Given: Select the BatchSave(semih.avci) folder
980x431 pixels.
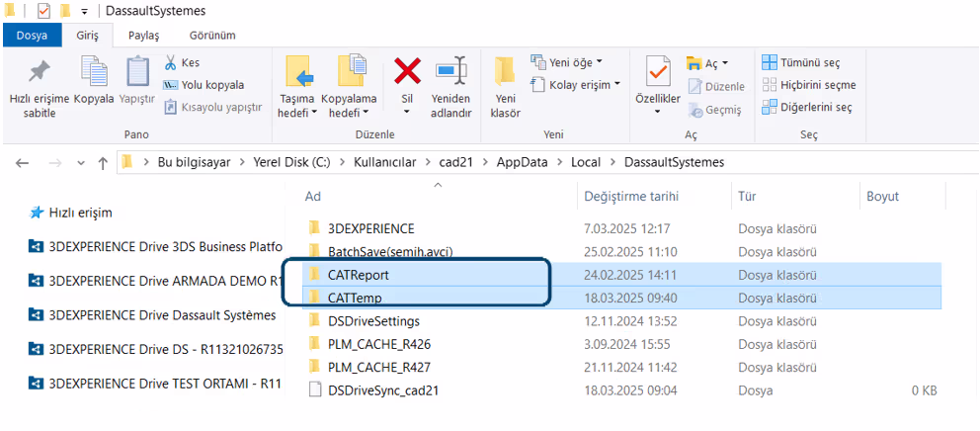Looking at the screenshot, I should pos(621,251).
